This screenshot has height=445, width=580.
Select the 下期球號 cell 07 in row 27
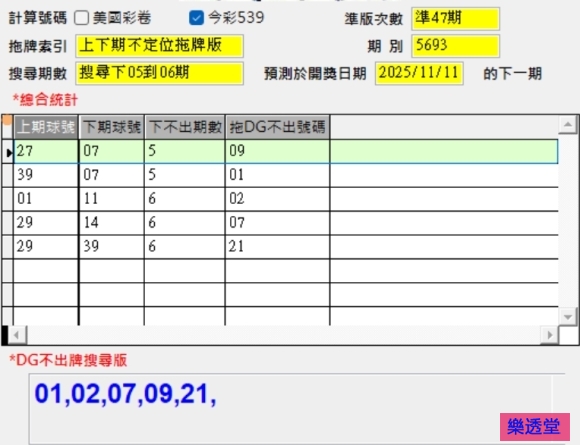click(x=111, y=151)
